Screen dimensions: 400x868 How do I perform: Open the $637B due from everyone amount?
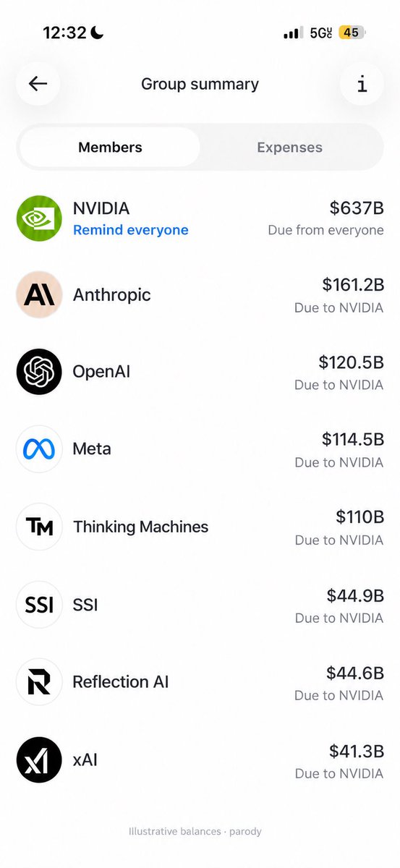(x=357, y=208)
